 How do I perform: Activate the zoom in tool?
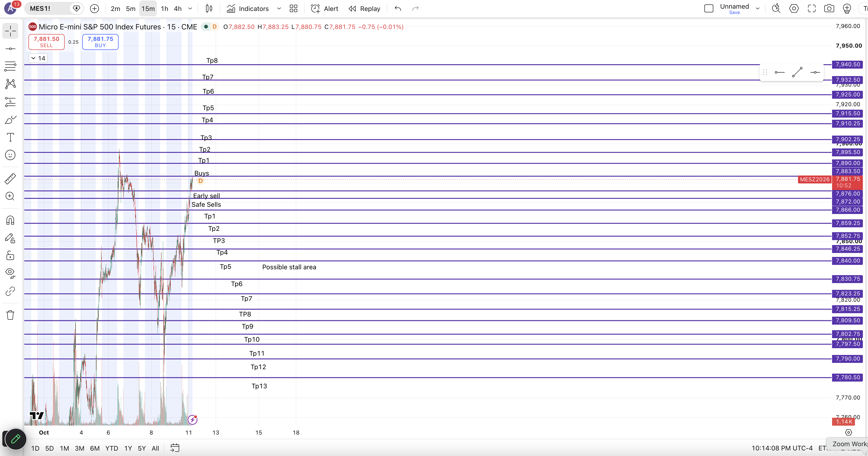coord(10,196)
